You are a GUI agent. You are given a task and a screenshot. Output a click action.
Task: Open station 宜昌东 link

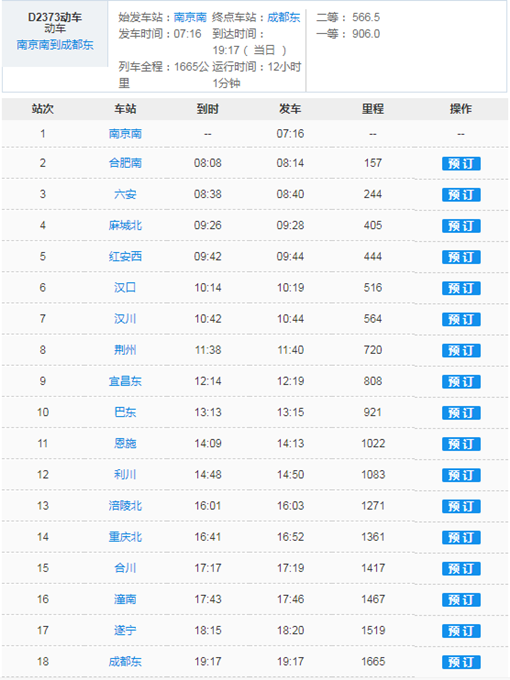pyautogui.click(x=125, y=381)
